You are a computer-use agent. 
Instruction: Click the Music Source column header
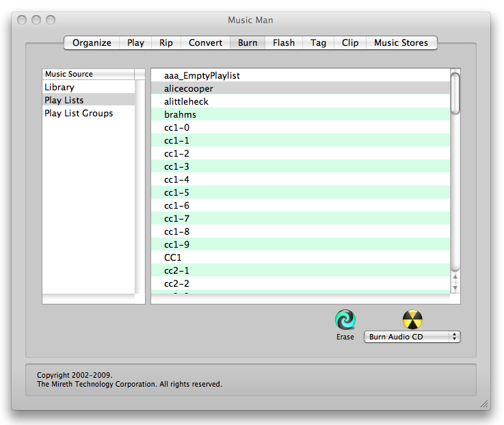[88, 74]
